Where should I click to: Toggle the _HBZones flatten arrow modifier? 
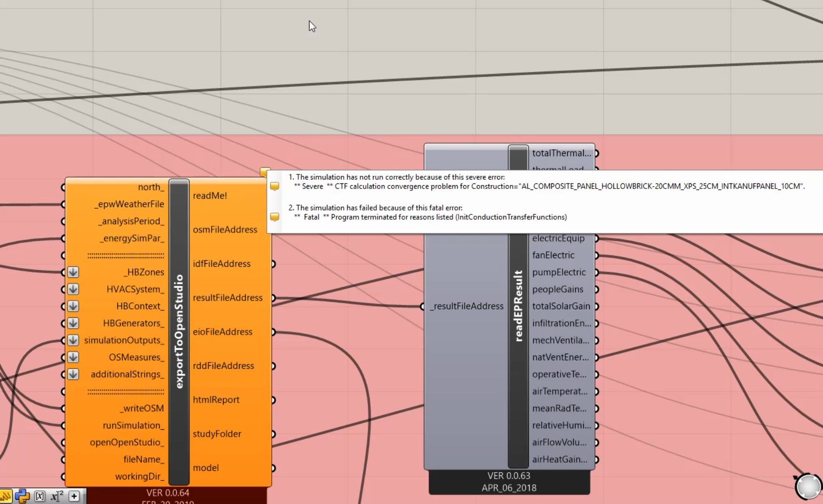pos(73,272)
